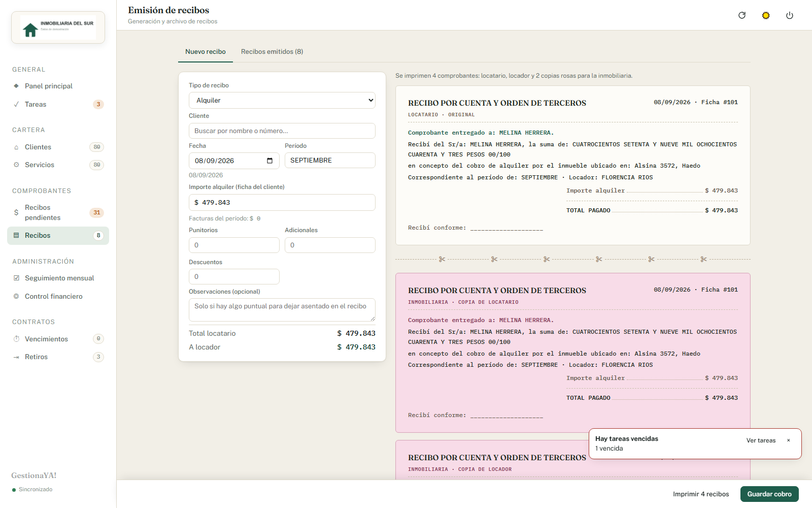The height and width of the screenshot is (508, 812).
Task: Click the 'Se imprimen 4 comprobantes' note
Action: pos(514,76)
